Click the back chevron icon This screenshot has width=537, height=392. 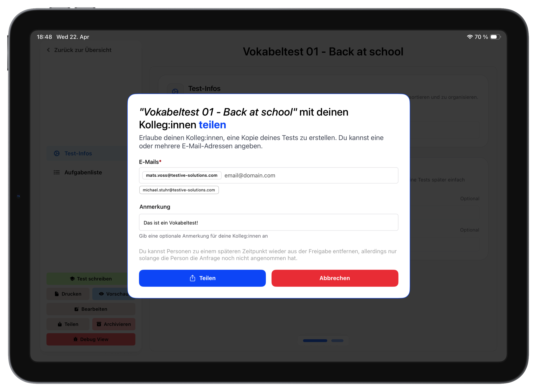click(48, 50)
